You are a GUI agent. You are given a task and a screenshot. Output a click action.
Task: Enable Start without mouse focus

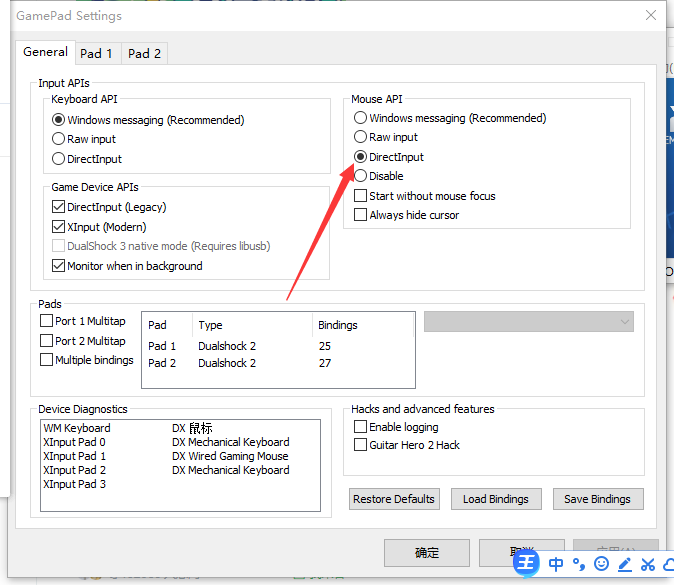point(361,196)
